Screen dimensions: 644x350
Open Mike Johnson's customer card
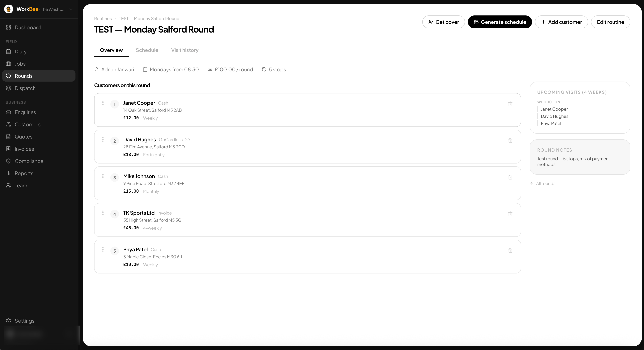tap(307, 183)
